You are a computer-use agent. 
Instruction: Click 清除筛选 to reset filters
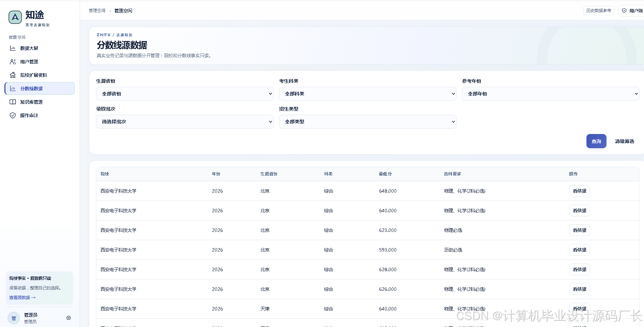[625, 141]
